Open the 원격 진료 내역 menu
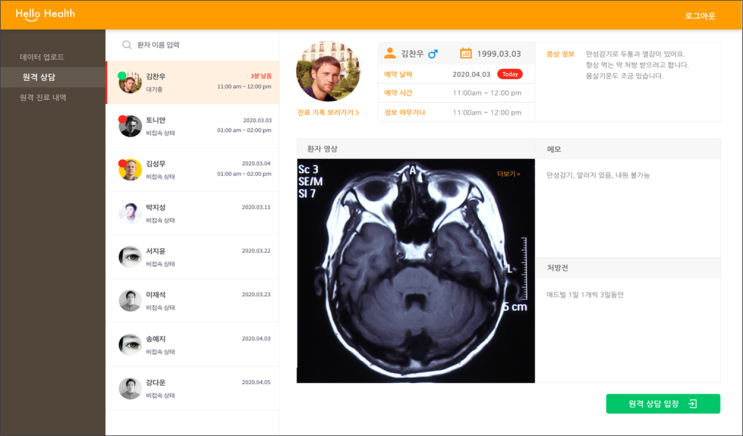Image resolution: width=743 pixels, height=436 pixels. pos(43,98)
